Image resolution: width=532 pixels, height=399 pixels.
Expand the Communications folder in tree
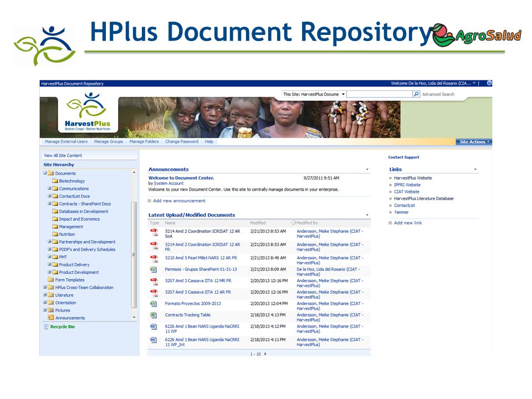point(49,188)
